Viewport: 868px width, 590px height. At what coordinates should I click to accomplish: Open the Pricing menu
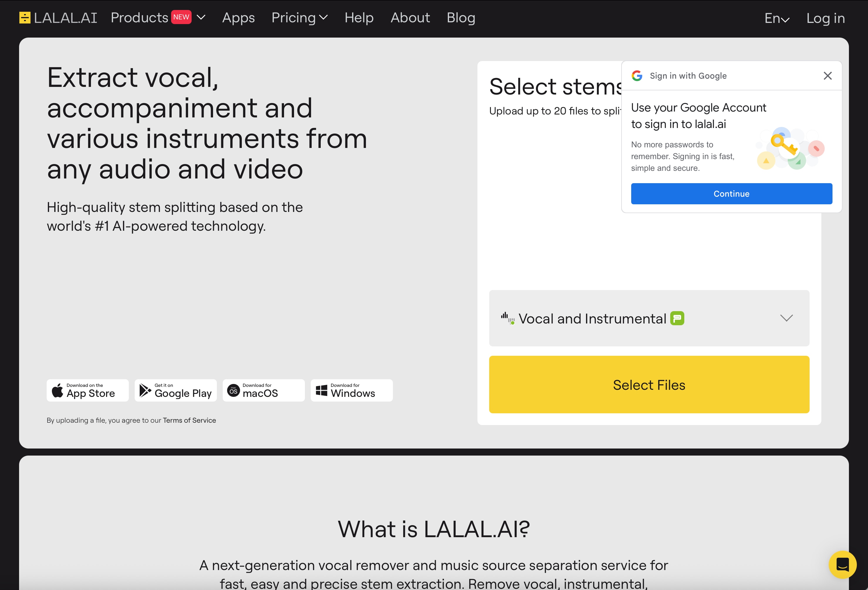point(300,18)
